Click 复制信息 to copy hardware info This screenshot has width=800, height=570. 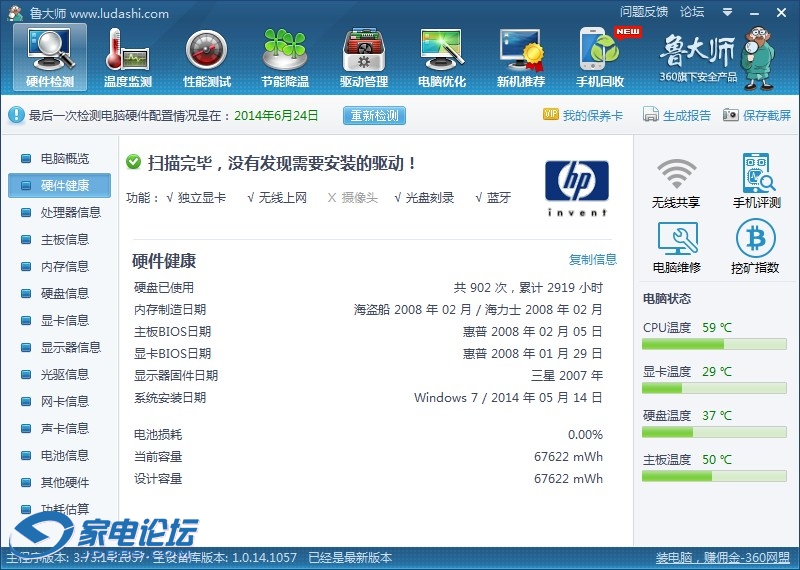[593, 259]
